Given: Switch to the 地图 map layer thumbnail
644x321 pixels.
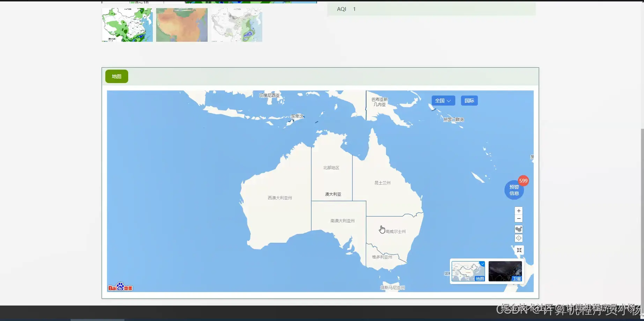Looking at the screenshot, I should tap(468, 271).
